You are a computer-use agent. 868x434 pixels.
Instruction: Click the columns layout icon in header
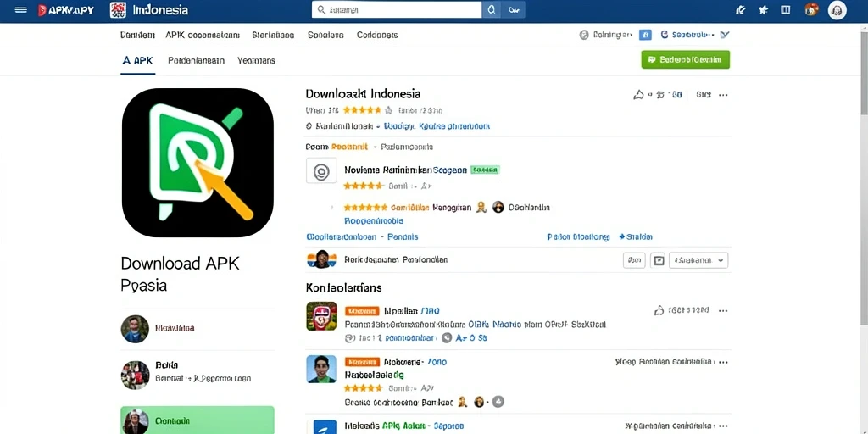[x=785, y=10]
